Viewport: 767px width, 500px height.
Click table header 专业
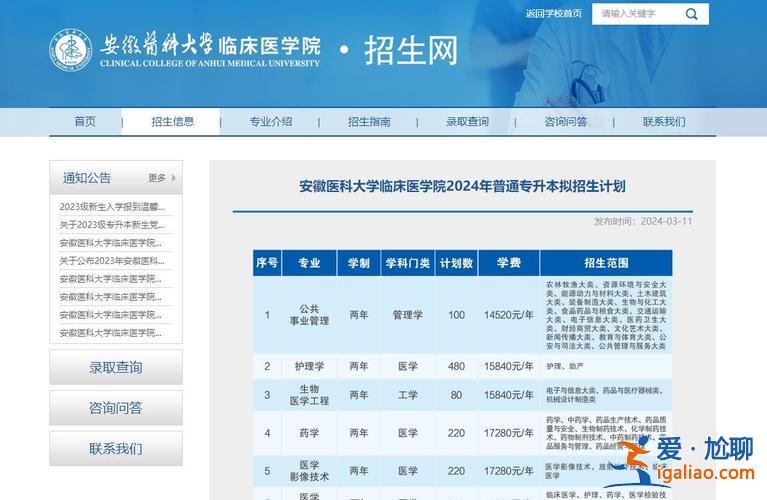coord(309,263)
